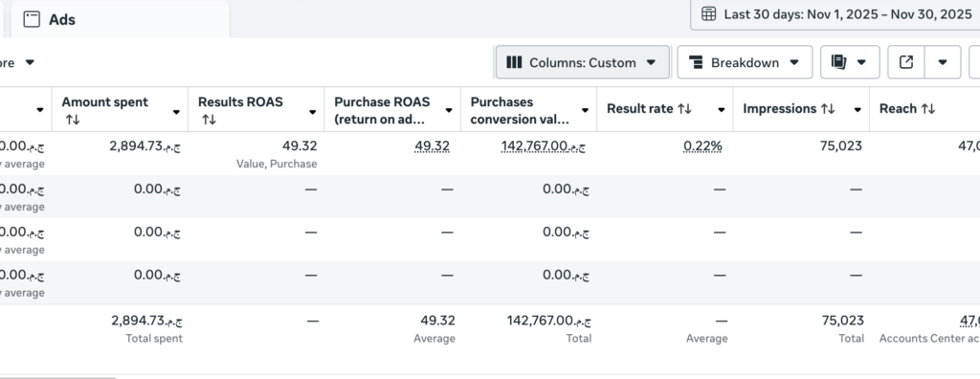The image size is (980, 379).
Task: Click the Purchase ROAS column header
Action: coord(382,110)
